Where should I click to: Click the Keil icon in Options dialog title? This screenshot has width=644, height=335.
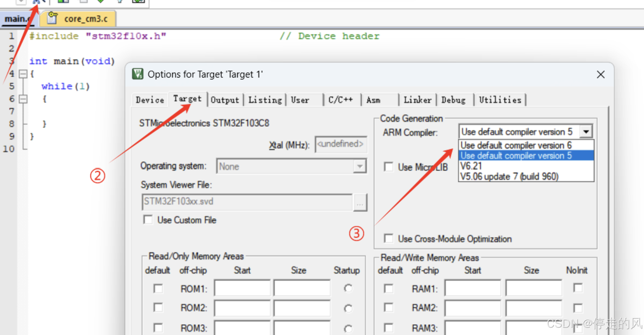point(138,74)
